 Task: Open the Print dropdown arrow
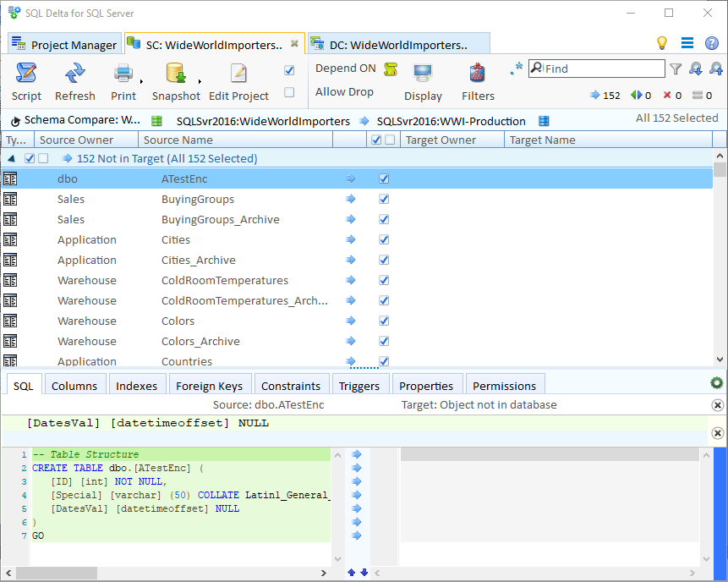[x=141, y=82]
